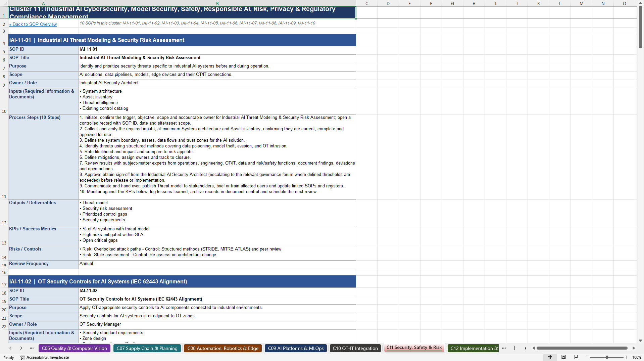Click horizontal scrollbar left arrow

(534, 348)
